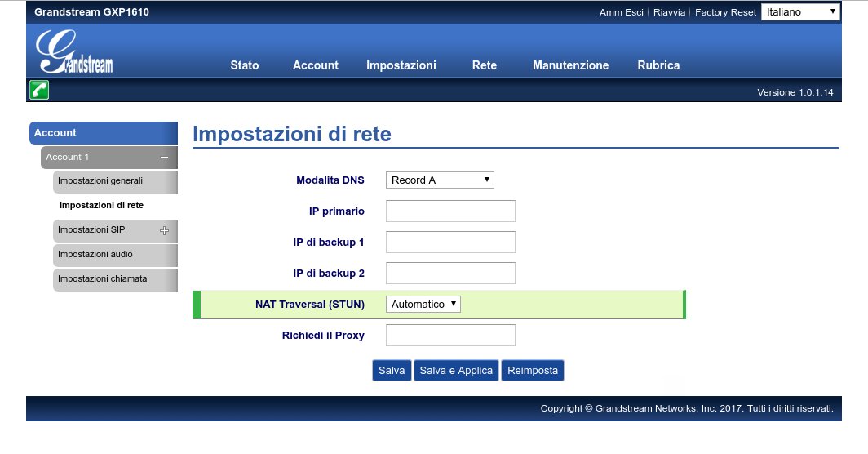This screenshot has height=454, width=868.
Task: Focus the Richiedi il Proxy field
Action: pyautogui.click(x=450, y=336)
